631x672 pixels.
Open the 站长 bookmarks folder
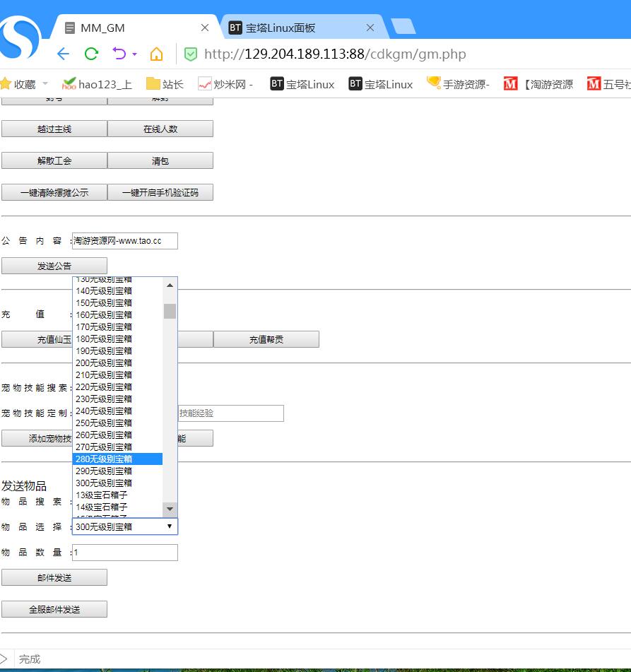pos(165,84)
